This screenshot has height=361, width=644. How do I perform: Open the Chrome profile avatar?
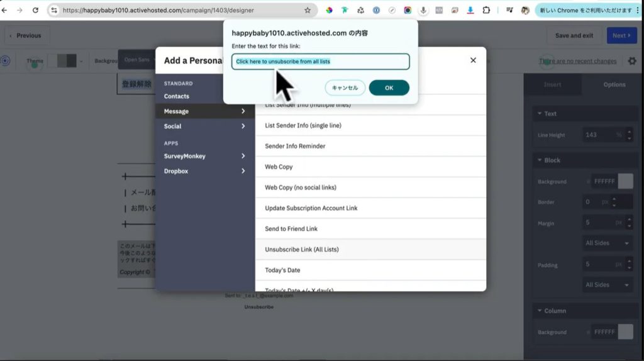(525, 10)
